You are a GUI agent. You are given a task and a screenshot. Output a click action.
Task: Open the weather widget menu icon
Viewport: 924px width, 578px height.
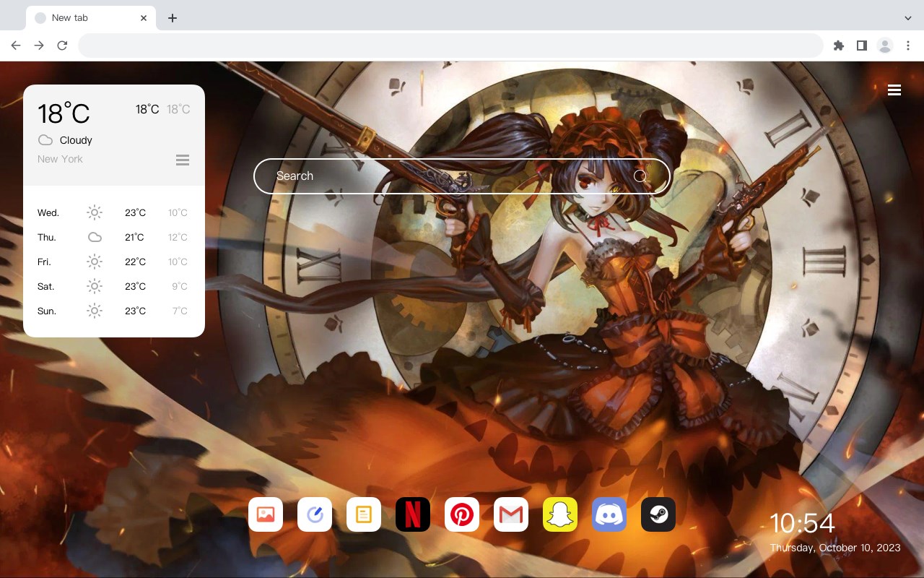pos(183,160)
